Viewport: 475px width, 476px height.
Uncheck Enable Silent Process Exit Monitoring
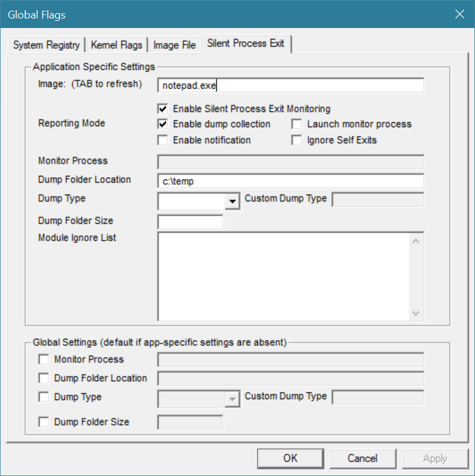[x=162, y=109]
